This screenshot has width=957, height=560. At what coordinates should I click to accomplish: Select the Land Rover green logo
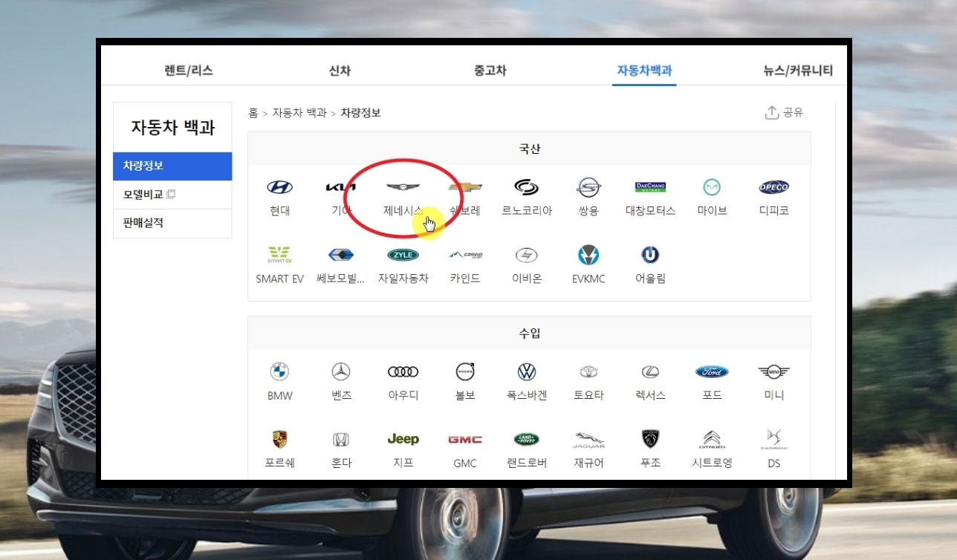527,439
